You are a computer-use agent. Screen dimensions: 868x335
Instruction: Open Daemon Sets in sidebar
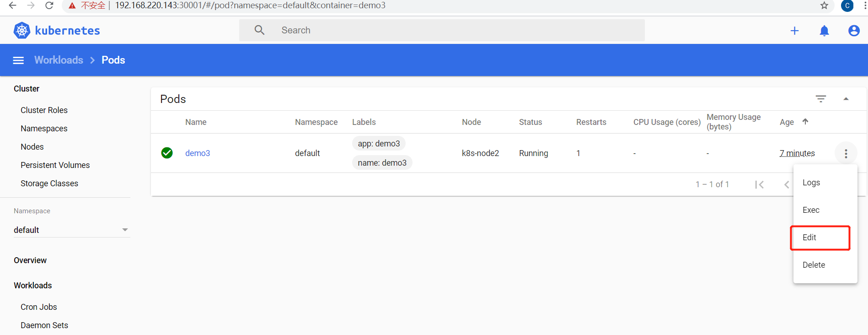(x=44, y=325)
